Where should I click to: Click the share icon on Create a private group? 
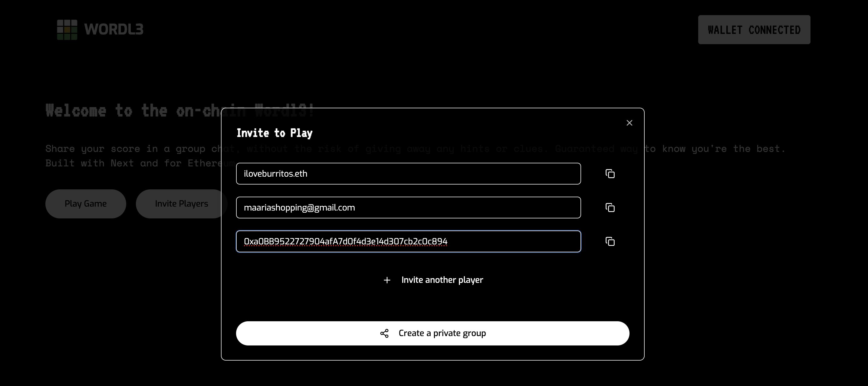(x=385, y=333)
